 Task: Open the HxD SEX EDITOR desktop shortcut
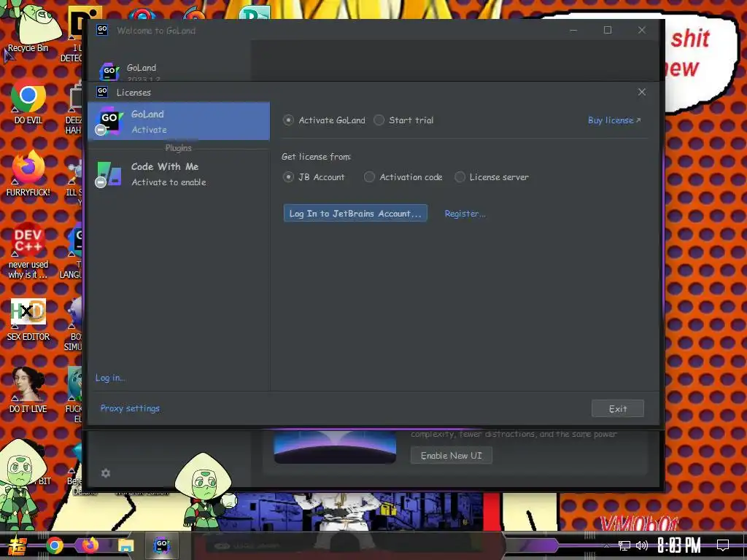tap(28, 319)
